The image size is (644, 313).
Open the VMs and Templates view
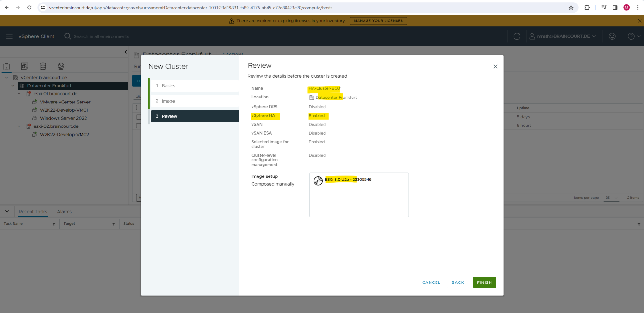(25, 66)
